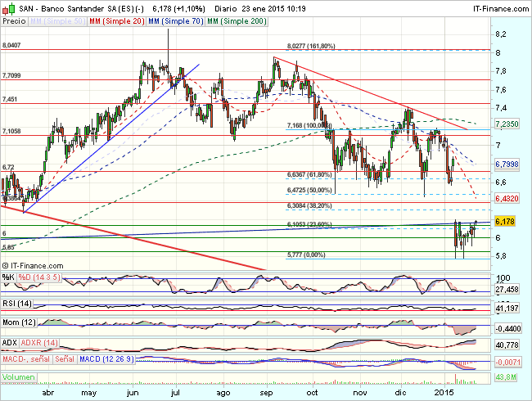Click the IT-Finance.com link at top right
The height and width of the screenshot is (401, 532).
(501, 9)
